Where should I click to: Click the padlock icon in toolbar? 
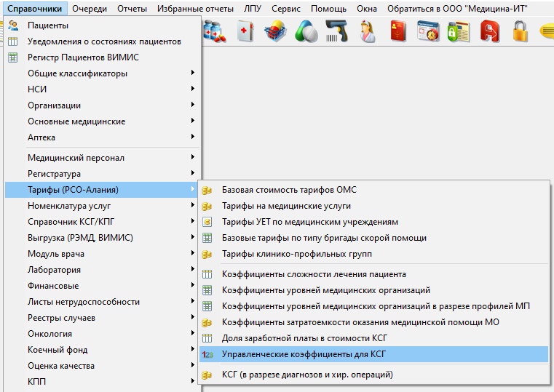coord(520,31)
